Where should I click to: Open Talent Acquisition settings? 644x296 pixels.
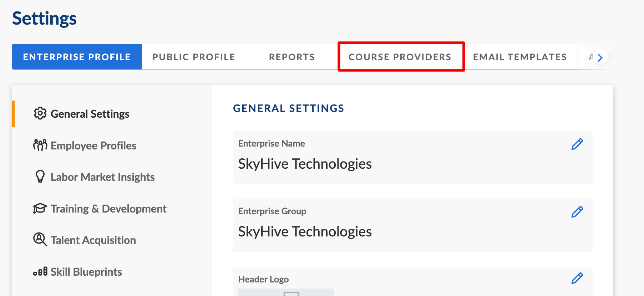tap(93, 240)
